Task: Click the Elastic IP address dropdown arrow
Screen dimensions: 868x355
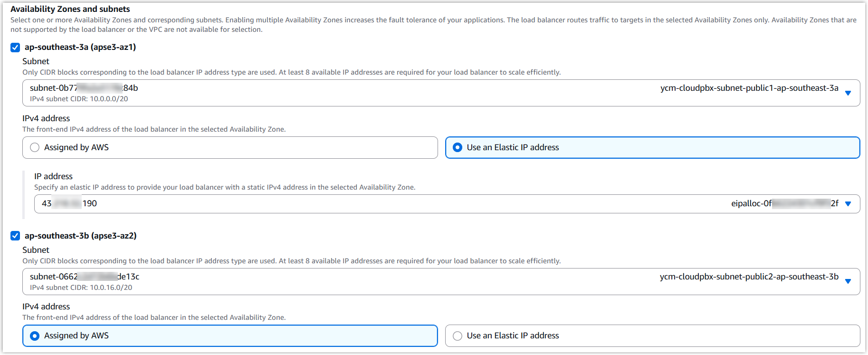Action: pos(848,204)
